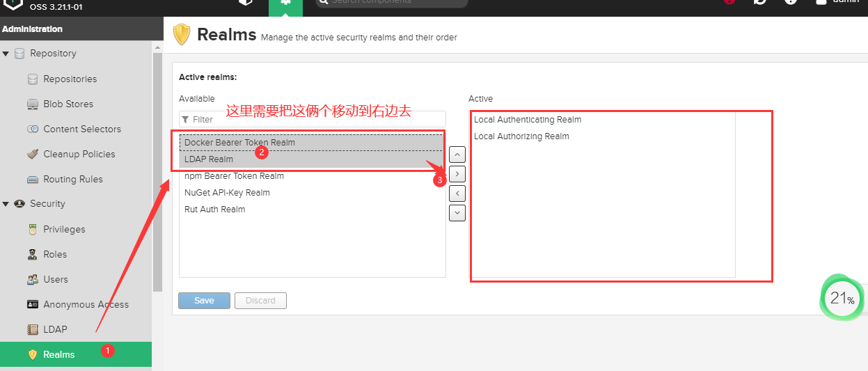Click the Search components field

391,2
